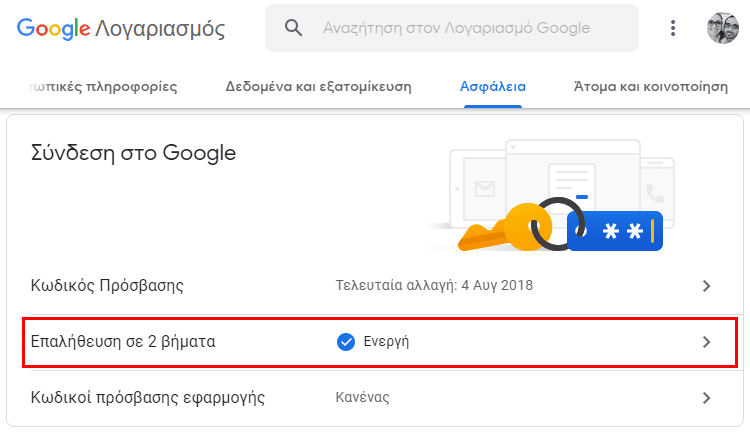Expand Επαλήθευση σε 2 βήματα with its chevron
The width and height of the screenshot is (750, 434).
click(x=706, y=342)
